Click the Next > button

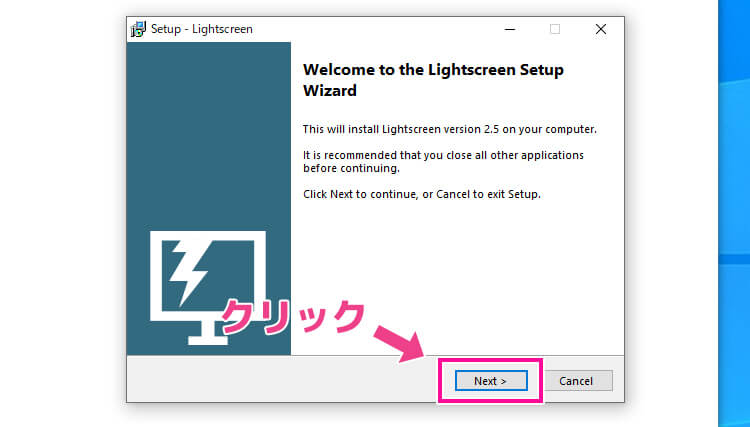490,381
